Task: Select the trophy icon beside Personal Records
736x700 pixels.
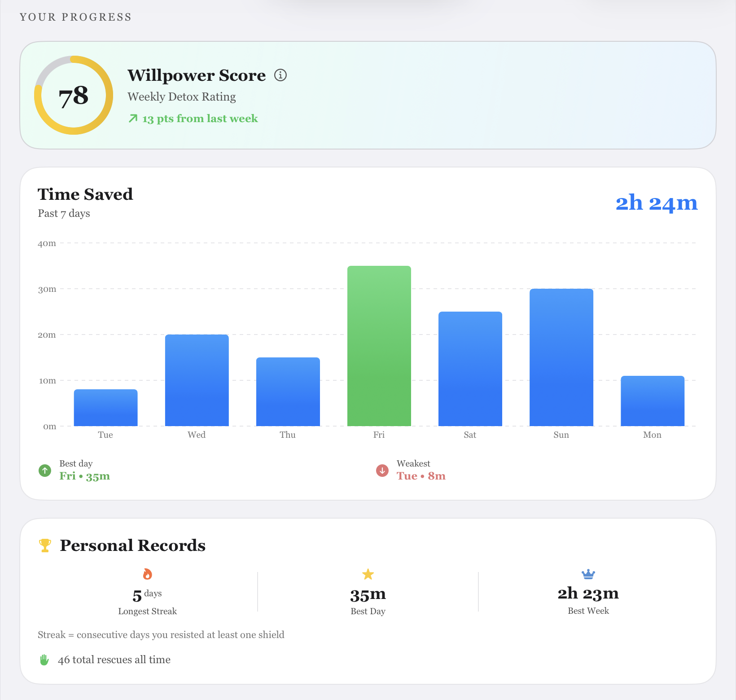Action: [45, 545]
